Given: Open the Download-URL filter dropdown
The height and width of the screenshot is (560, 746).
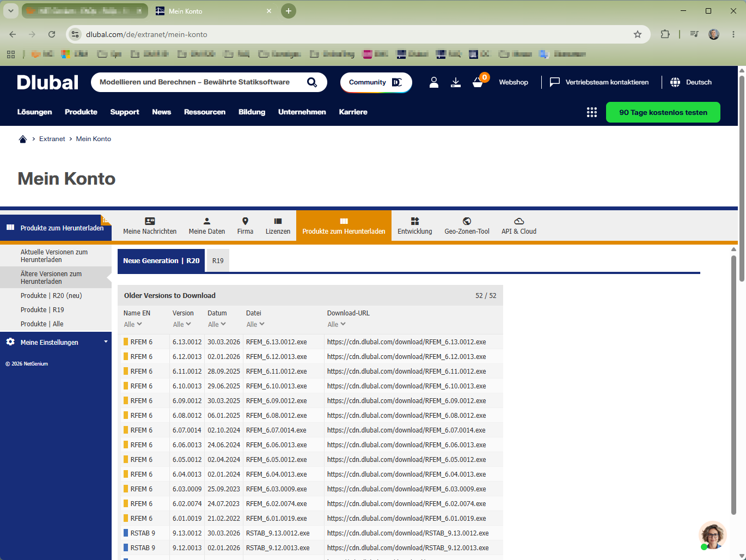Looking at the screenshot, I should point(337,325).
